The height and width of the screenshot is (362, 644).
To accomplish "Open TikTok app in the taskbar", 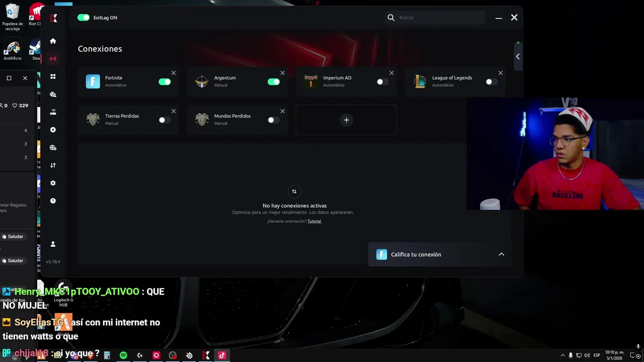I will click(222, 355).
